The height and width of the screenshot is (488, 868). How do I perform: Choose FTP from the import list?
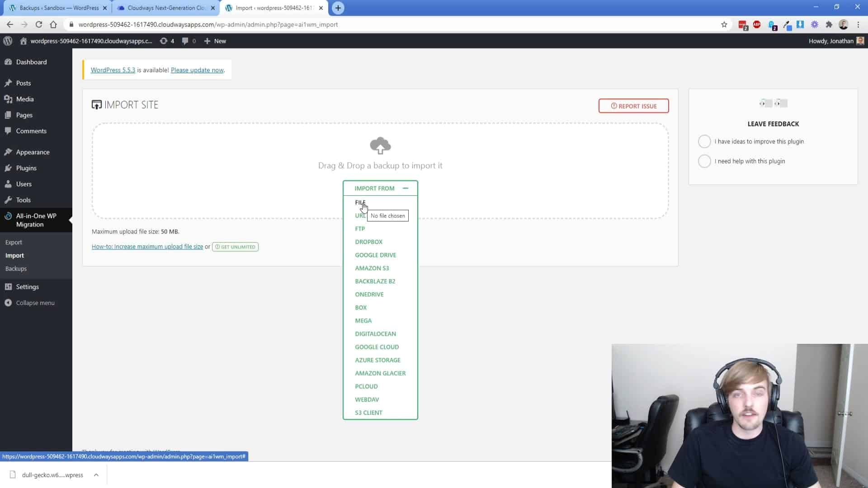360,229
